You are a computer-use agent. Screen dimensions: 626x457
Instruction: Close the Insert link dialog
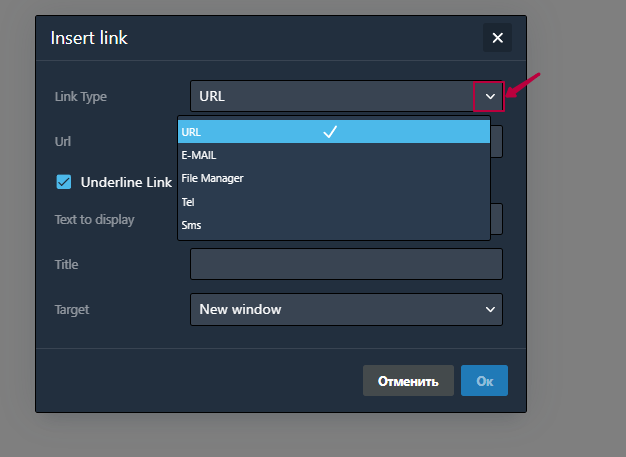coord(497,39)
